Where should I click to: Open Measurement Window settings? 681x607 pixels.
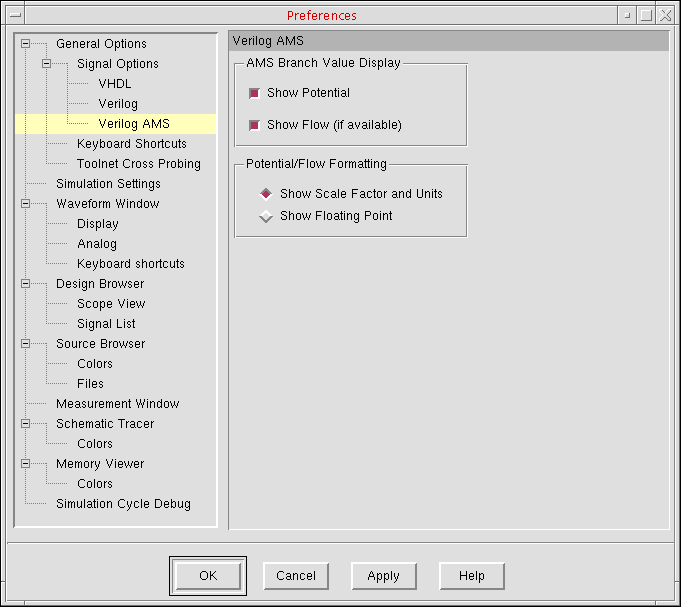118,403
